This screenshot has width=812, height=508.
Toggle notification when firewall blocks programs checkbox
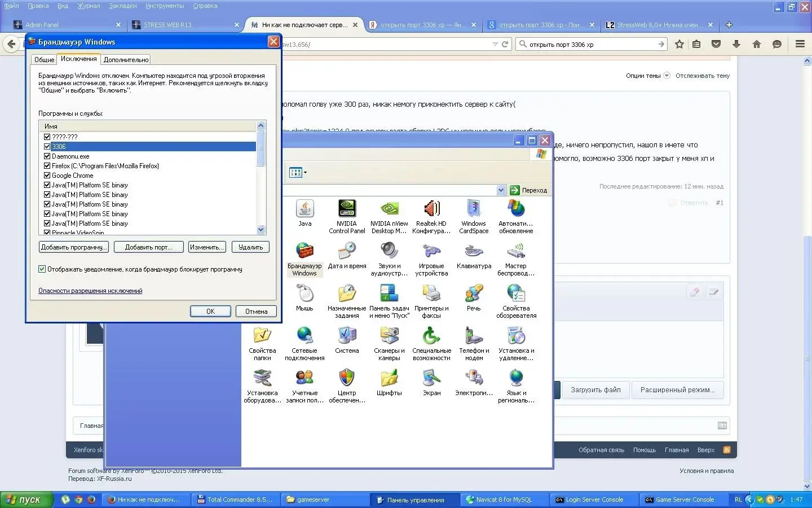[42, 269]
